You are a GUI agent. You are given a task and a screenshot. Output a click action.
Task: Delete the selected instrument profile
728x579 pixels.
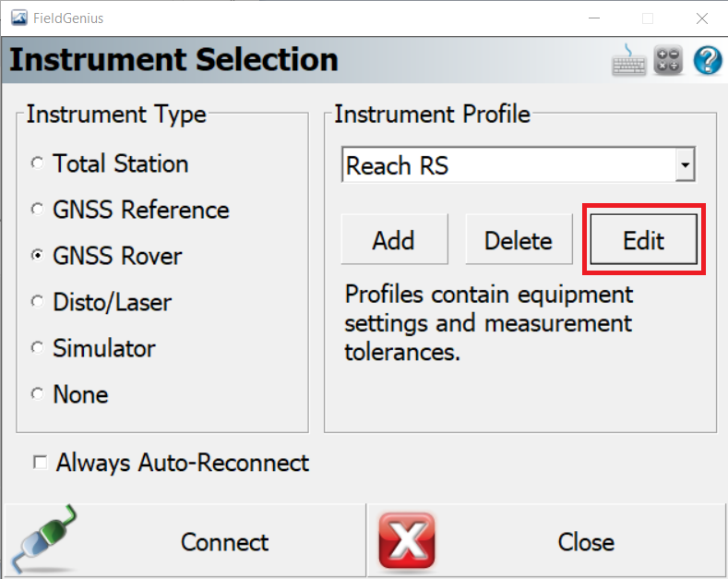coord(519,239)
